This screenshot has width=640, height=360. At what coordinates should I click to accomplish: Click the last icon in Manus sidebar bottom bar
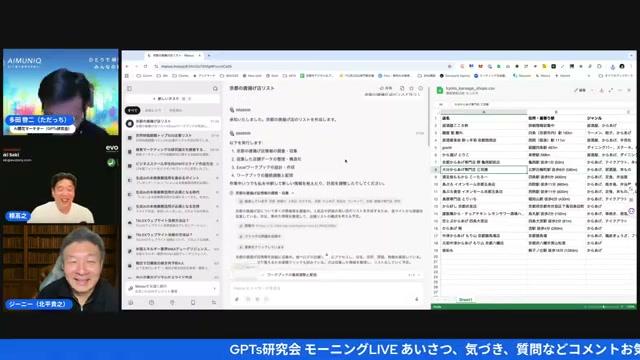tap(213, 302)
